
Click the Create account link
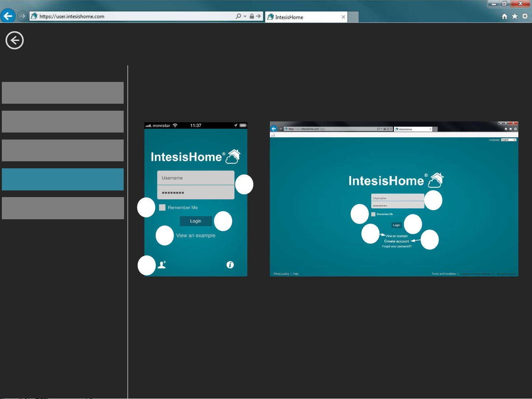tap(397, 241)
